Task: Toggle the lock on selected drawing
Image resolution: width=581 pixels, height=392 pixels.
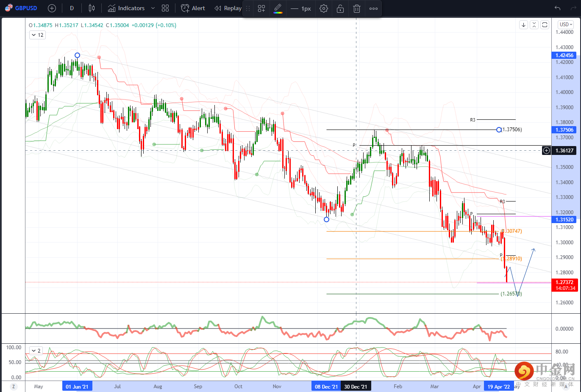Action: tap(340, 8)
